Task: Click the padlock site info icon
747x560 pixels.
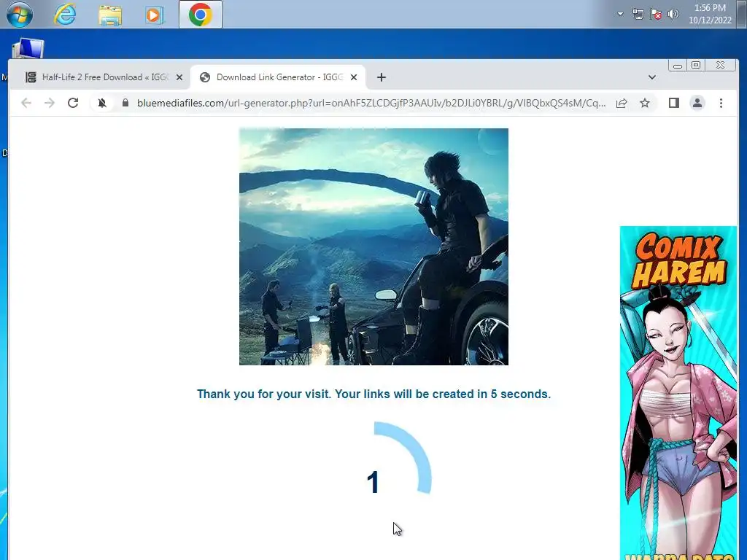Action: coord(125,103)
